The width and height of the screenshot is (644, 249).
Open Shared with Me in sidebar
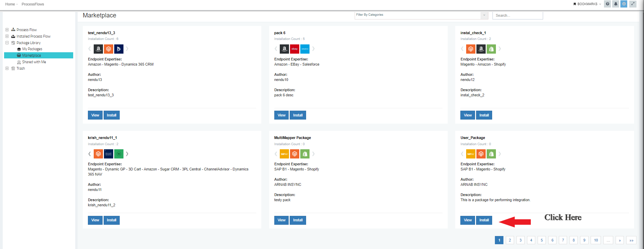(34, 62)
